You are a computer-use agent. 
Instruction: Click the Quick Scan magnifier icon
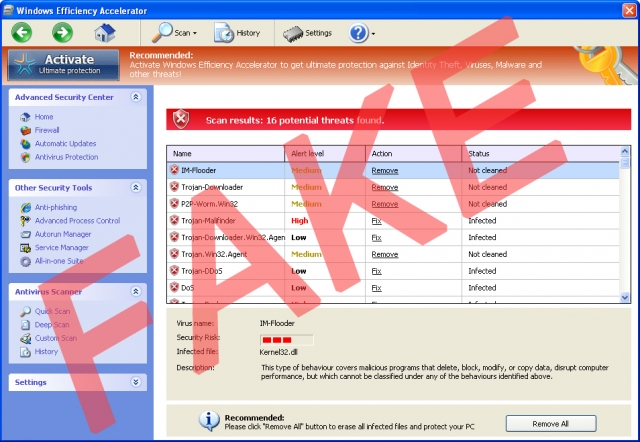coord(25,311)
